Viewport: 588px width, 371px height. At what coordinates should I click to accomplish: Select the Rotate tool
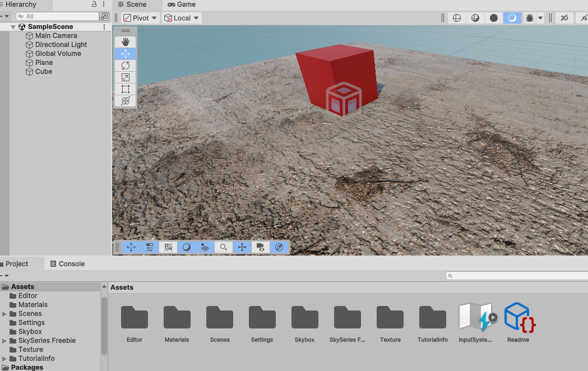pyautogui.click(x=125, y=66)
